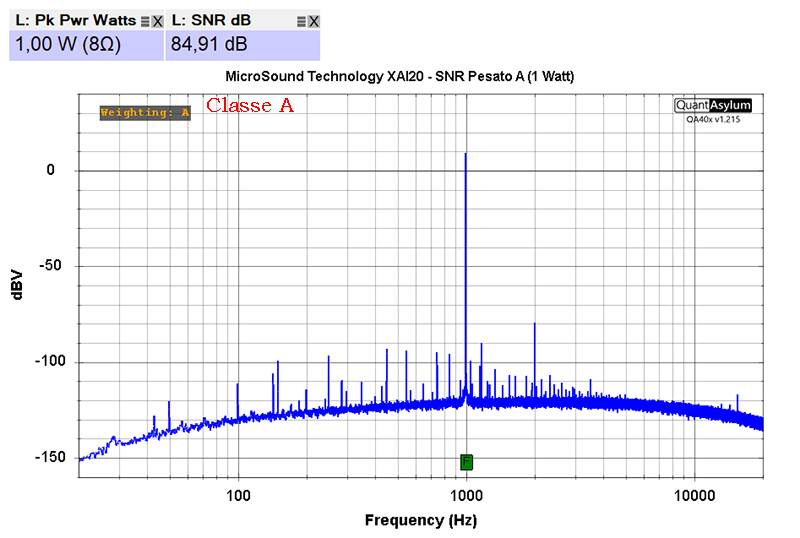Click the green F fundamental marker

coord(466,462)
